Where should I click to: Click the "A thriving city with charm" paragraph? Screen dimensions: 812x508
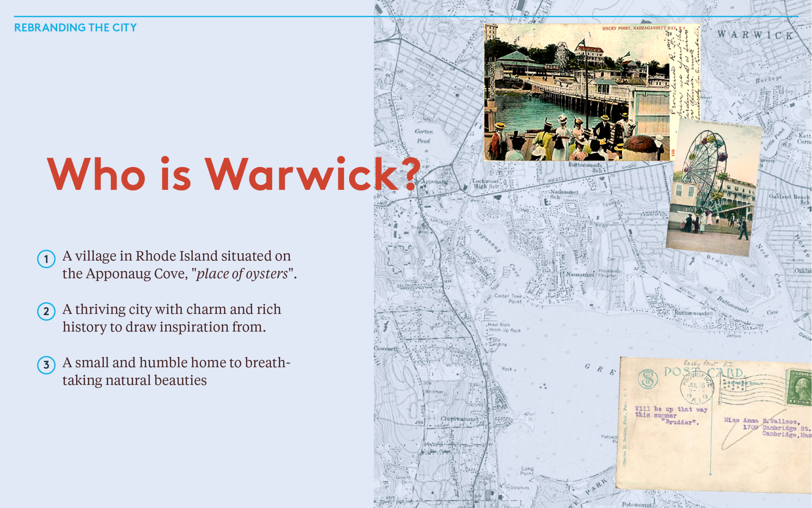coord(171,318)
